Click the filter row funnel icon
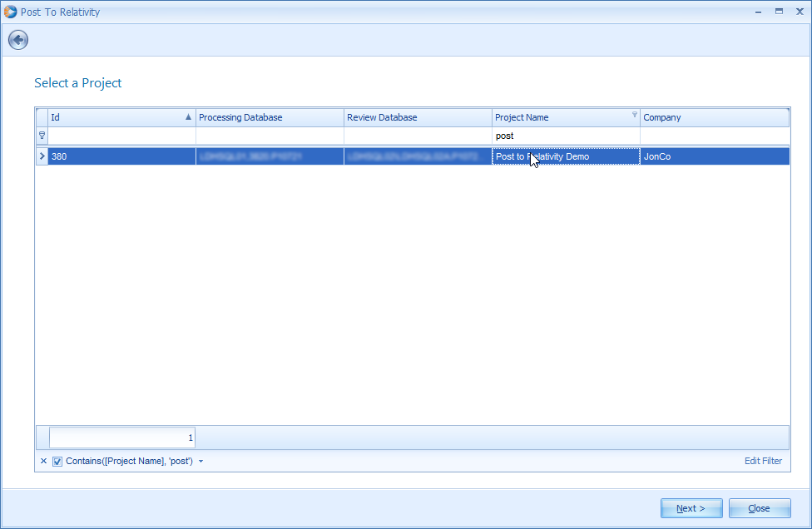Screen dimensions: 812x529 42,135
